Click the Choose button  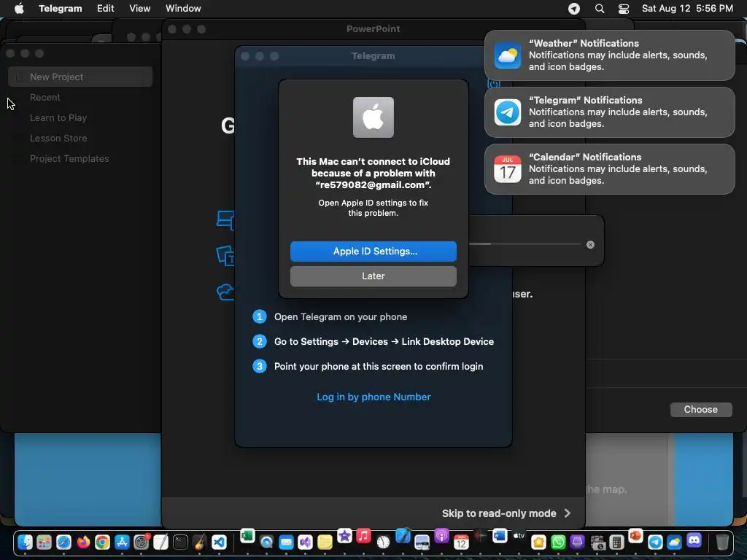point(700,409)
